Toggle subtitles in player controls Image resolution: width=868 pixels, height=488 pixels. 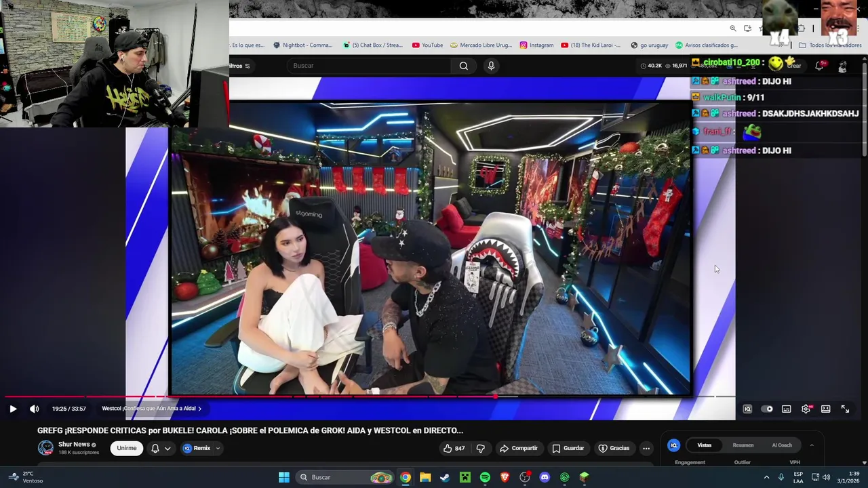(786, 409)
